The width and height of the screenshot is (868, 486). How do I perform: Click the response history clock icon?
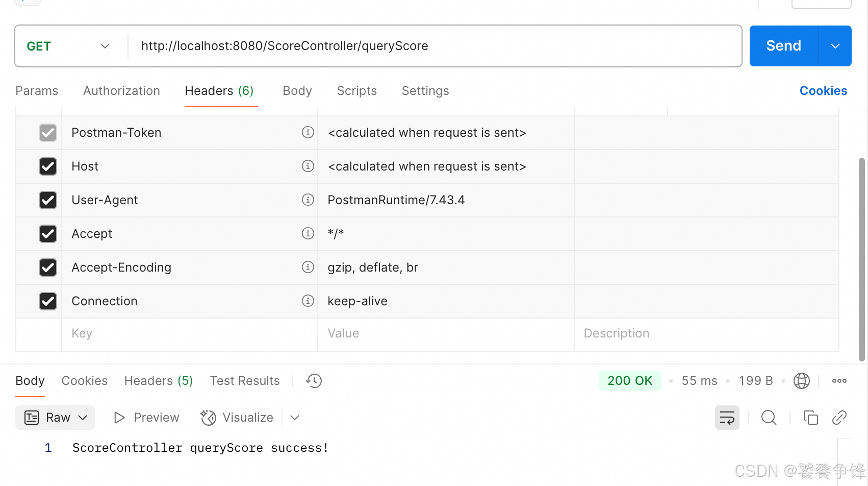(314, 381)
